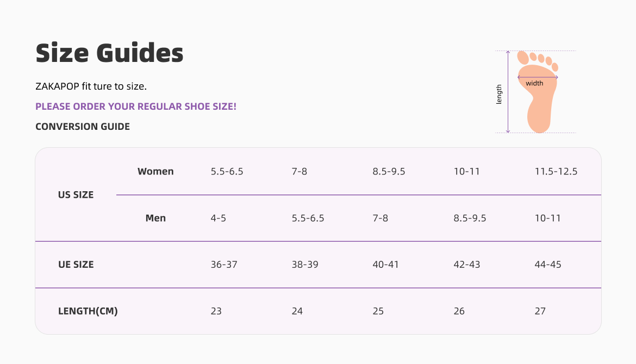Viewport: 636px width, 364px height.
Task: Click UE size 36-37 value
Action: [x=224, y=265]
